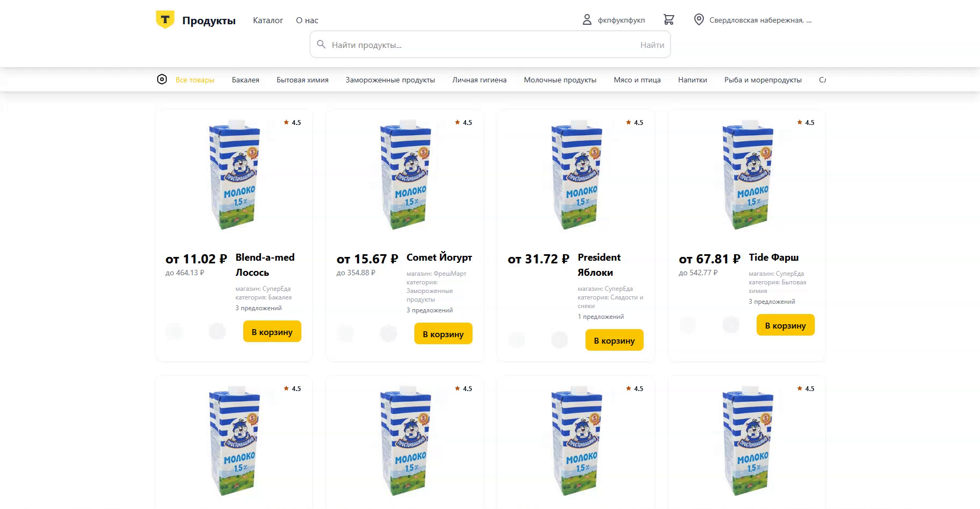Viewport: 980px width, 509px height.
Task: Open Свердловская набережная address selector
Action: pos(760,20)
